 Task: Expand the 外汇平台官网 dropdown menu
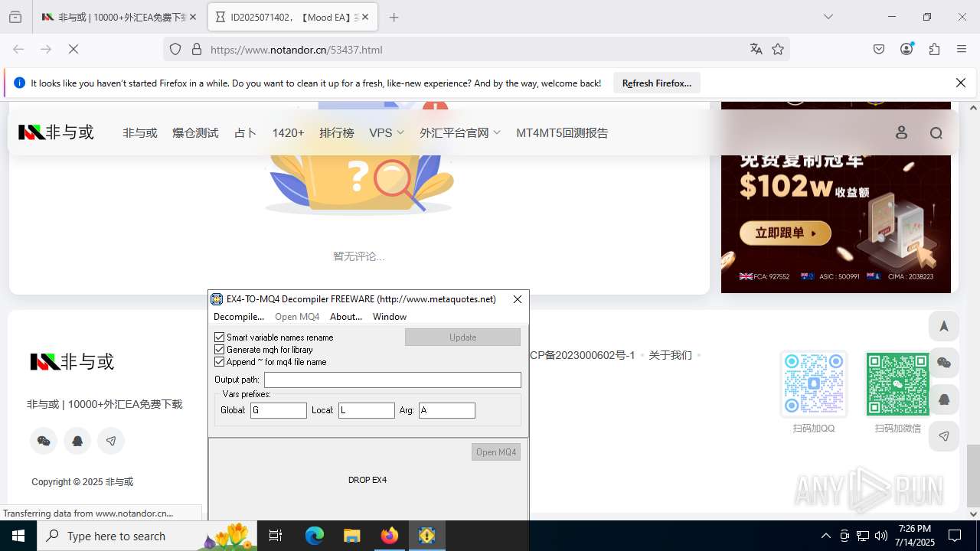tap(459, 132)
